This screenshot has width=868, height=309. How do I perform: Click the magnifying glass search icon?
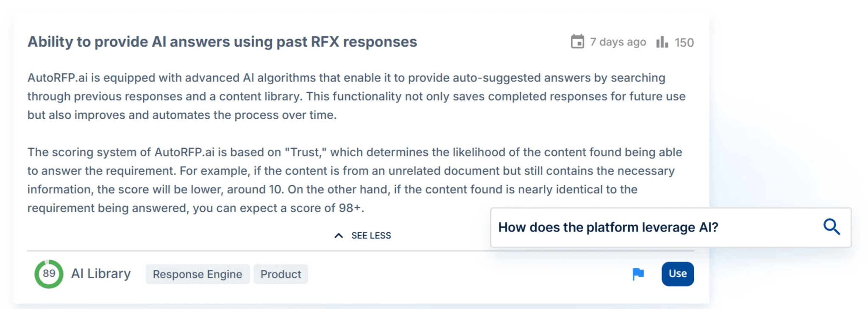pyautogui.click(x=832, y=227)
